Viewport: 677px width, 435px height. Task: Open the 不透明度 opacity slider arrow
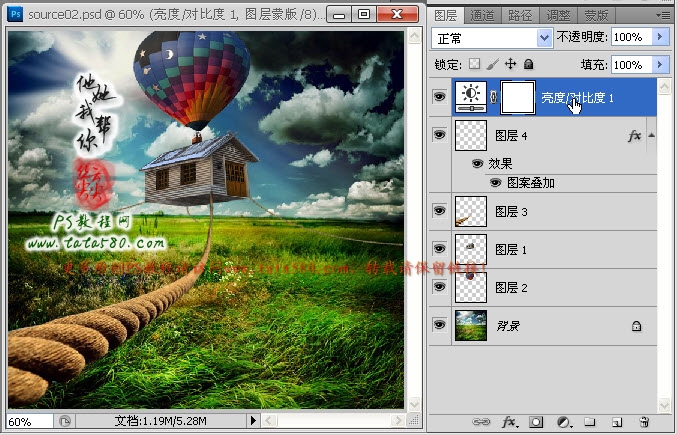click(661, 37)
